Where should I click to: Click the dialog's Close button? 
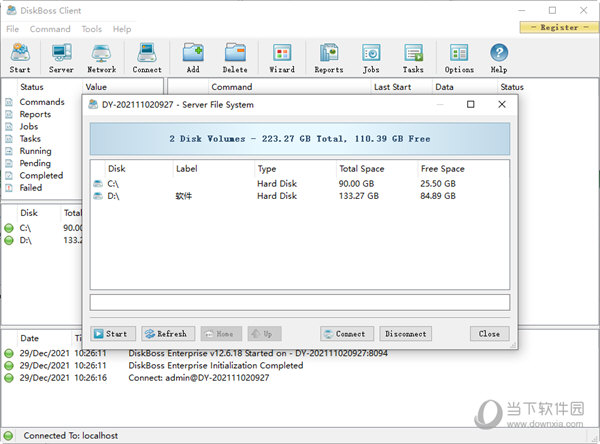coord(489,334)
